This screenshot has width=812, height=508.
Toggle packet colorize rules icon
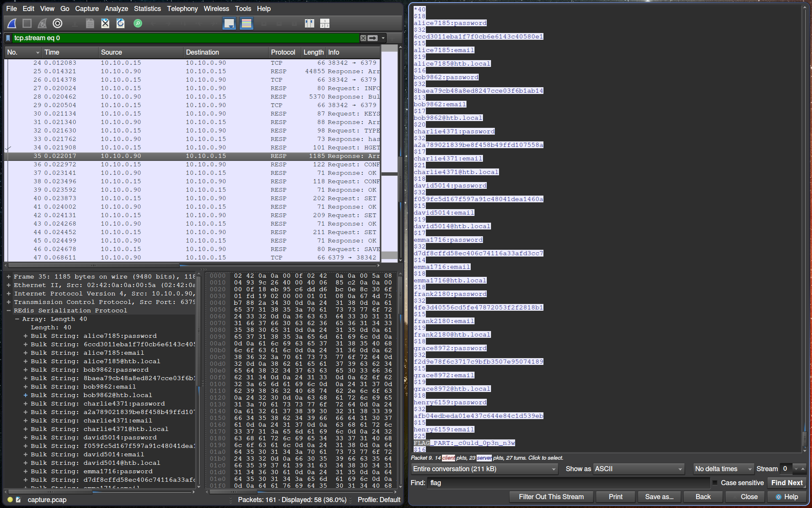(x=247, y=24)
